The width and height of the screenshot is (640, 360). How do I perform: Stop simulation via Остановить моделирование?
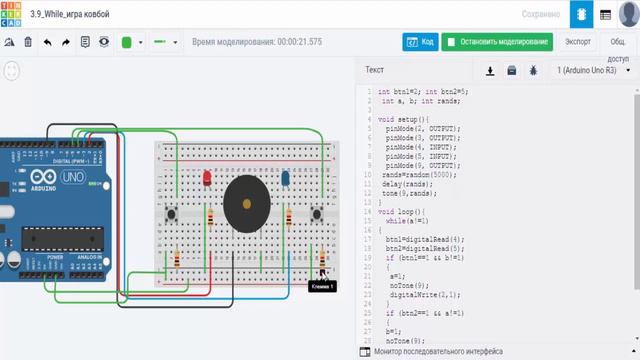(x=497, y=42)
